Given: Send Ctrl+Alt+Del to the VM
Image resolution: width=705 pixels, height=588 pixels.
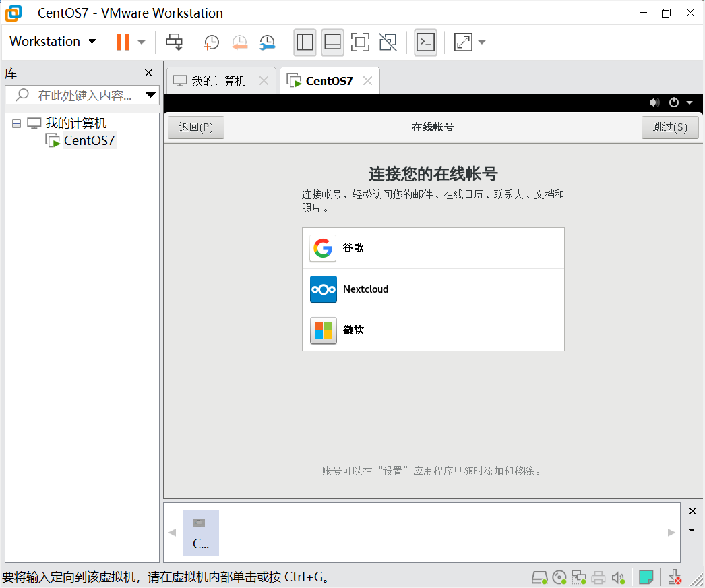Looking at the screenshot, I should pyautogui.click(x=174, y=42).
